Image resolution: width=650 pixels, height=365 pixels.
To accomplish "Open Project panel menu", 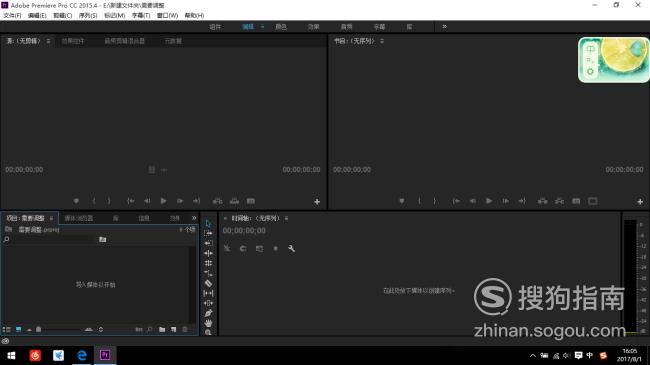I will [x=51, y=218].
